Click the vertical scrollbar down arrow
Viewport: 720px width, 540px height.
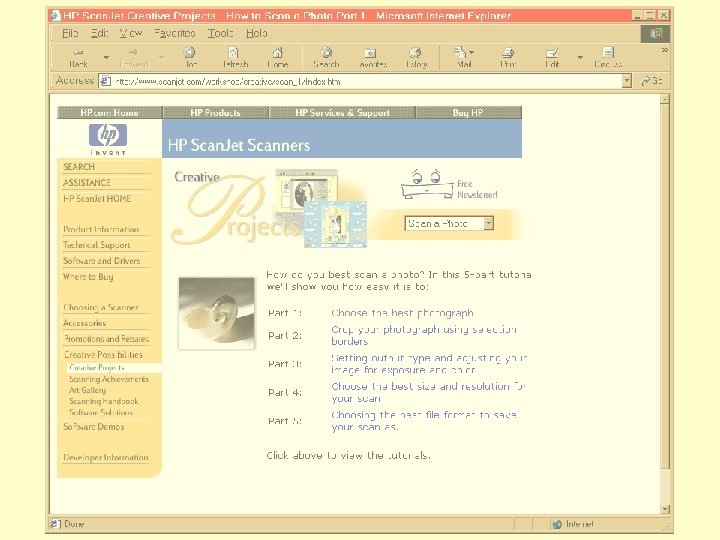664,509
